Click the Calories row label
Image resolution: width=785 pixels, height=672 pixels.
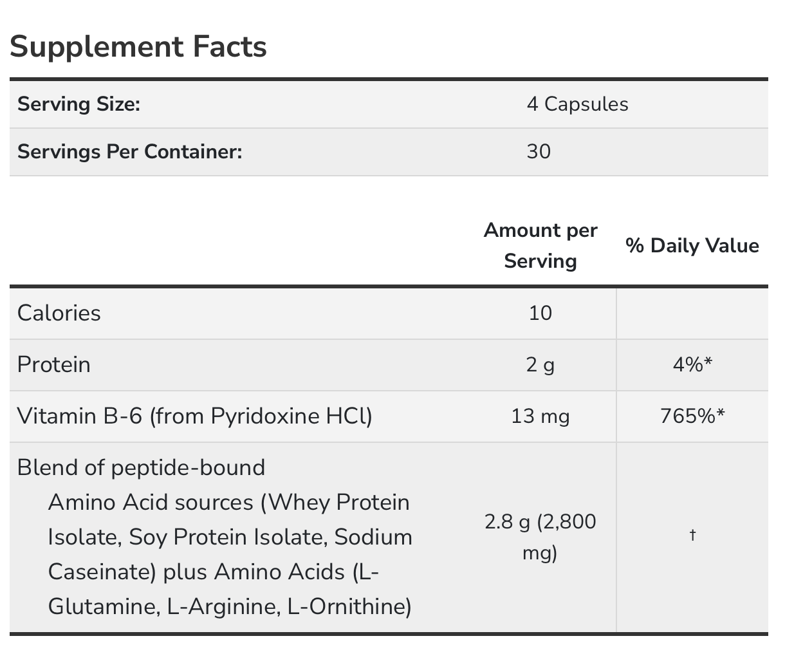[59, 313]
